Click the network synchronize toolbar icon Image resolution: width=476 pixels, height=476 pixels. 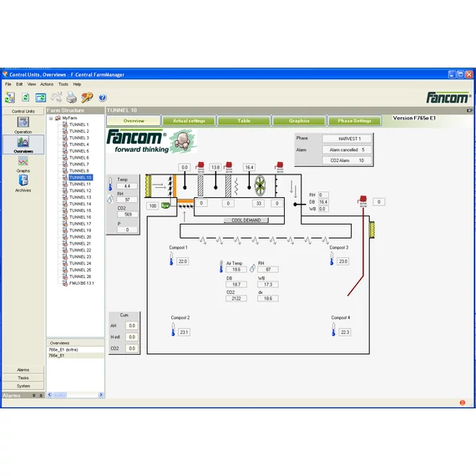point(10,98)
